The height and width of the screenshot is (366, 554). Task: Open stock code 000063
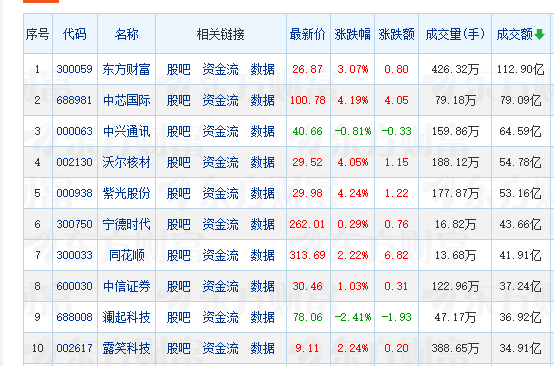click(x=74, y=131)
